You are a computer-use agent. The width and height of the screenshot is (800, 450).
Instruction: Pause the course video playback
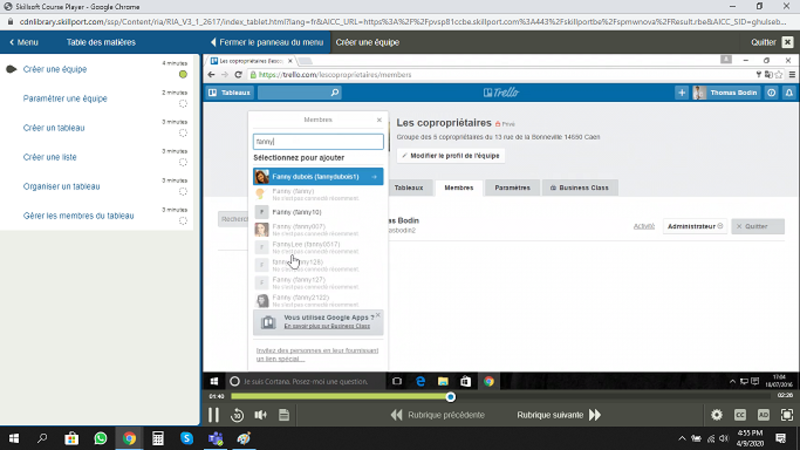click(x=213, y=415)
